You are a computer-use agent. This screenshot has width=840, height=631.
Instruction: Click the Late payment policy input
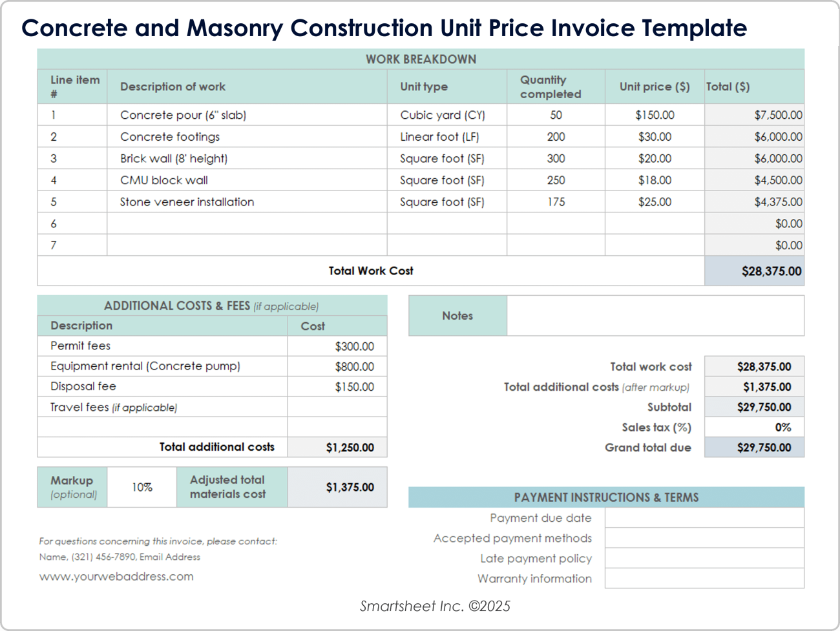(x=704, y=558)
